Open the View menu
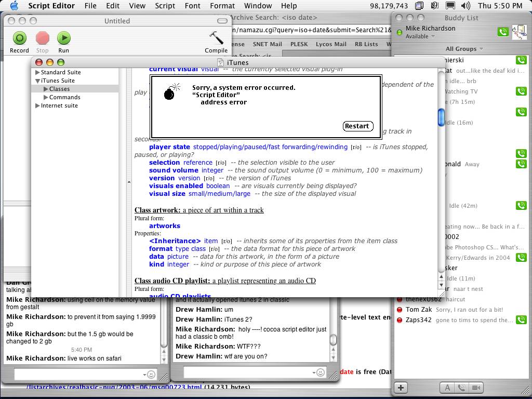Screen dimensions: 532x399 (x=137, y=6)
